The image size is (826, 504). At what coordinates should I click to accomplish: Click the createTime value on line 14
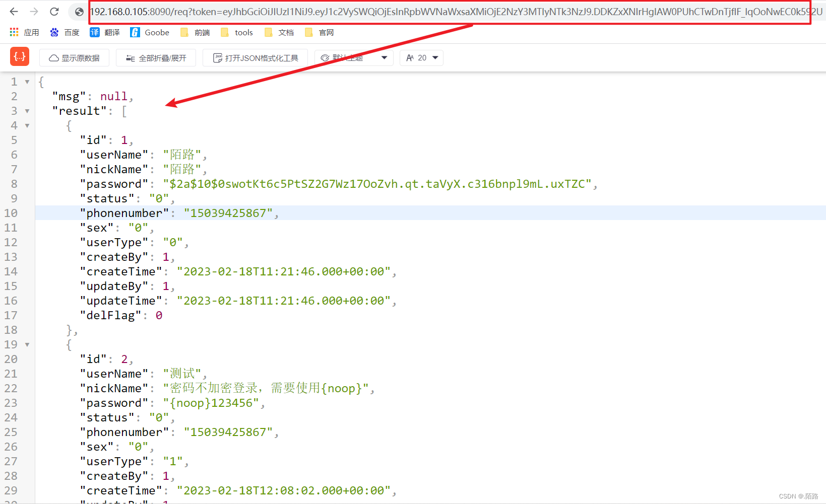284,271
